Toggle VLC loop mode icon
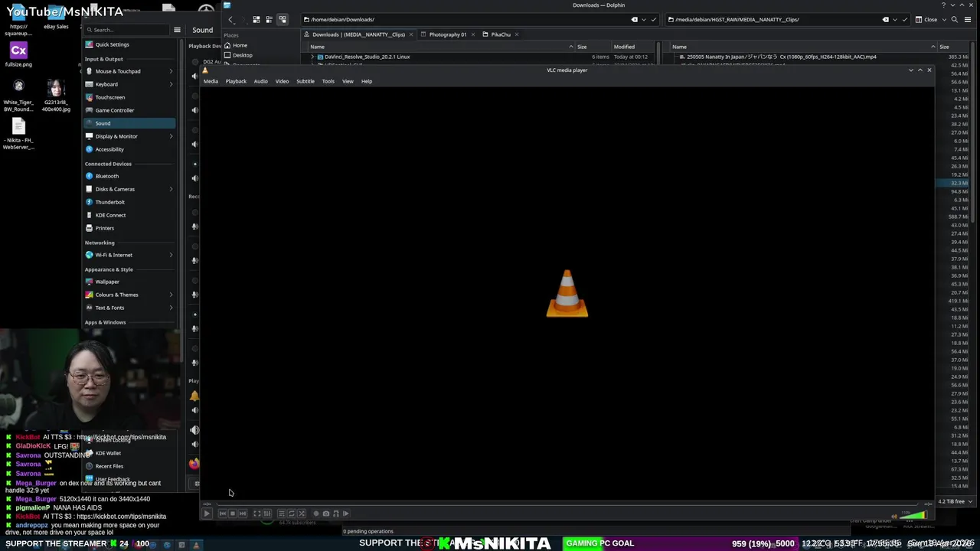 (x=292, y=514)
